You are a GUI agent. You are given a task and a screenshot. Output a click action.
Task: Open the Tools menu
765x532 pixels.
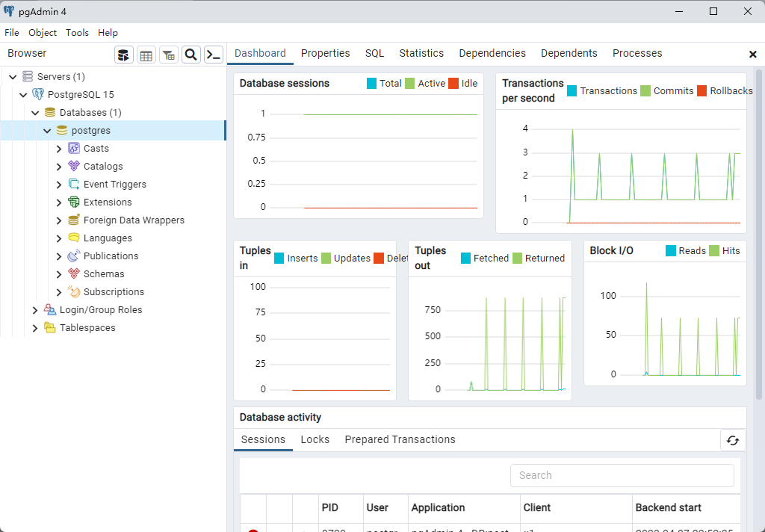coord(77,33)
